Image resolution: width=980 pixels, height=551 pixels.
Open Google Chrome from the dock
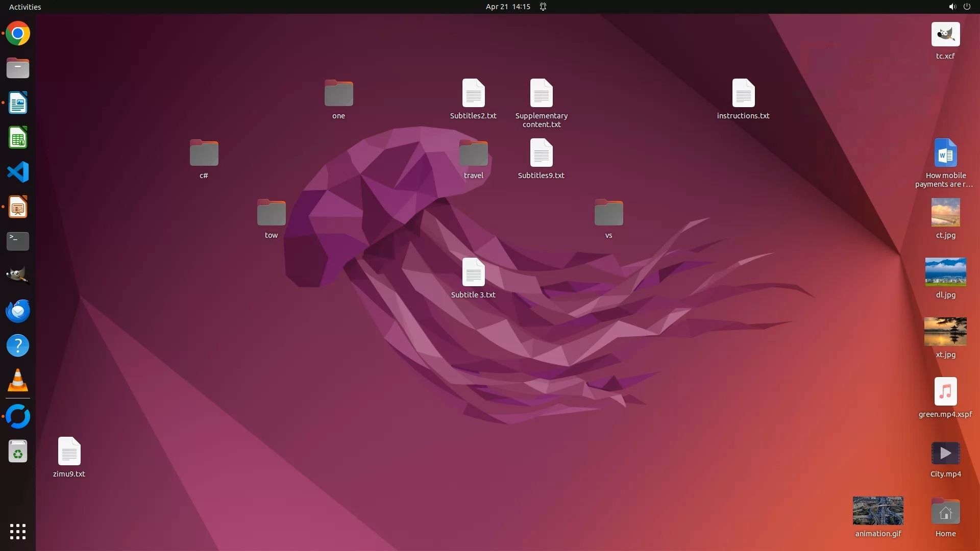(18, 34)
